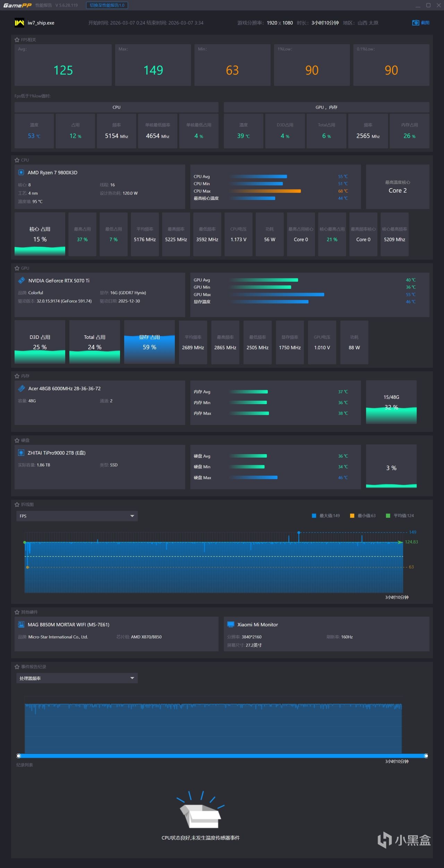444x868 pixels.
Task: Click the NVIDIA GeForce RTX 5070 Ti icon
Action: 22,280
